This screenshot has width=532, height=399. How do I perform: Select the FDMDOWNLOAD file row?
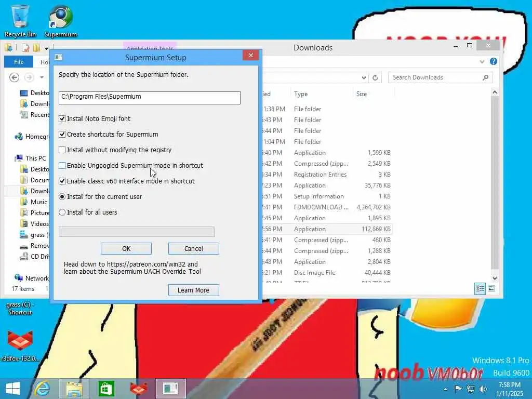click(327, 207)
